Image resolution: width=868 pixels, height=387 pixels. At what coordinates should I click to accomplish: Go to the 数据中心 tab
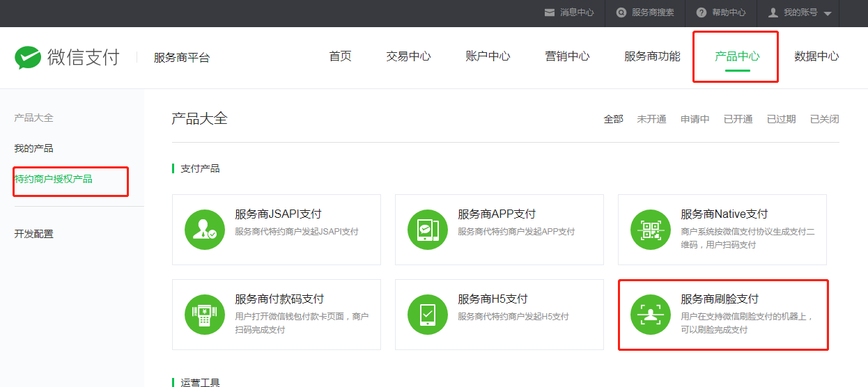816,56
